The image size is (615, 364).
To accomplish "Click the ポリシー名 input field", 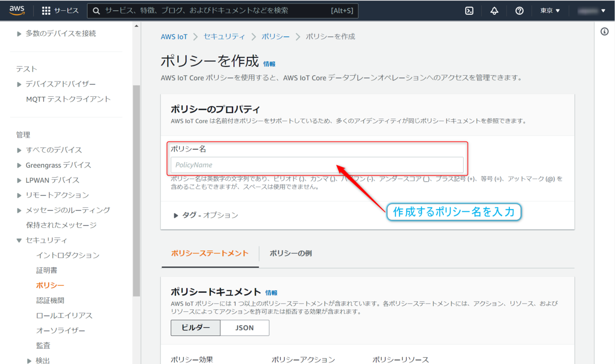I will (x=317, y=165).
